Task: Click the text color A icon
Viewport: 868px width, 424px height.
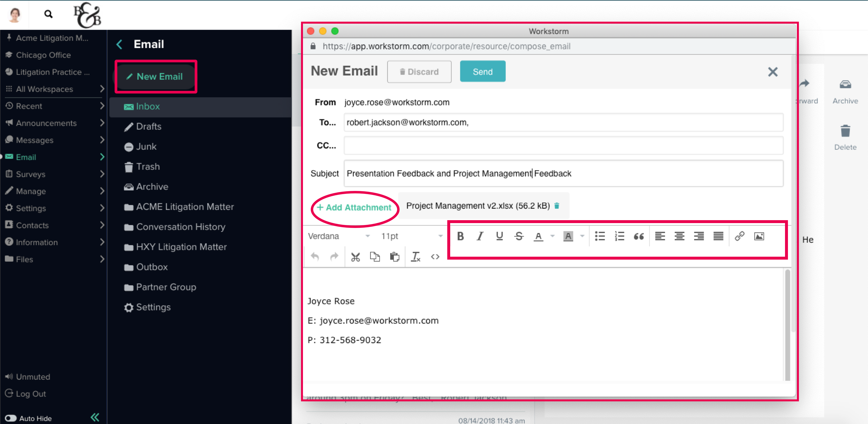Action: [539, 236]
